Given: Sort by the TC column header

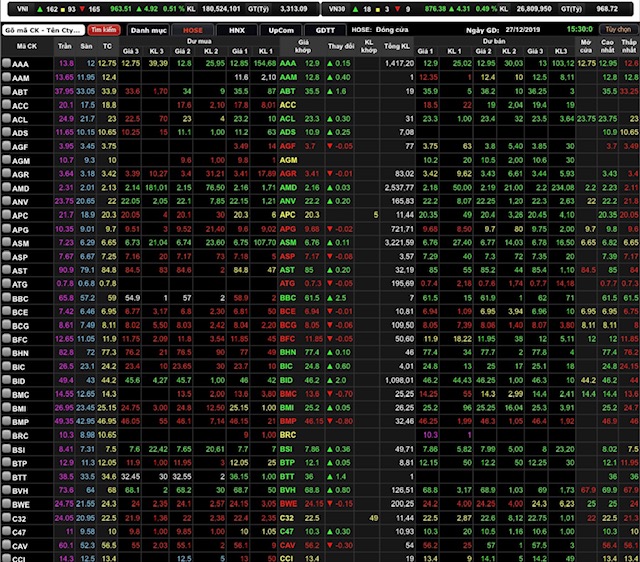Looking at the screenshot, I should point(107,46).
